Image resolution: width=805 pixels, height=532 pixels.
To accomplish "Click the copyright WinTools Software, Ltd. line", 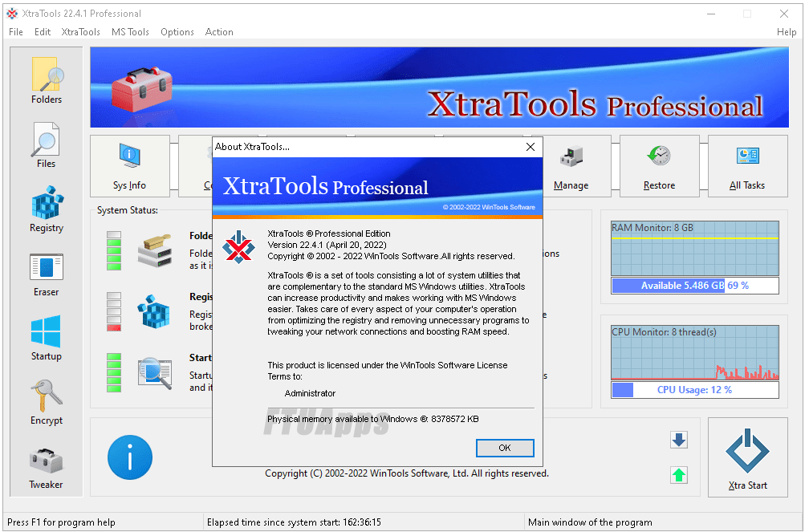I will tap(407, 473).
